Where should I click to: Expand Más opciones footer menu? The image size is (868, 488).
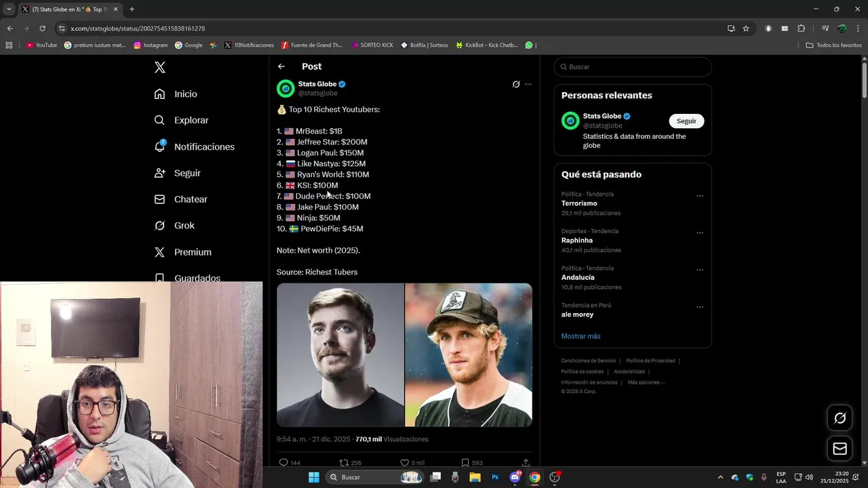646,382
